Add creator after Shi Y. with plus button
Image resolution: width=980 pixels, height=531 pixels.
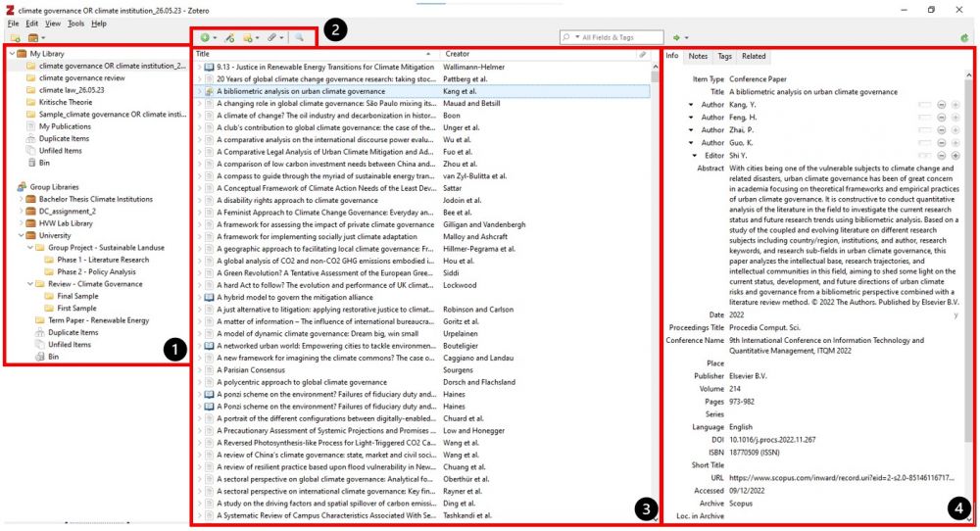(x=955, y=156)
